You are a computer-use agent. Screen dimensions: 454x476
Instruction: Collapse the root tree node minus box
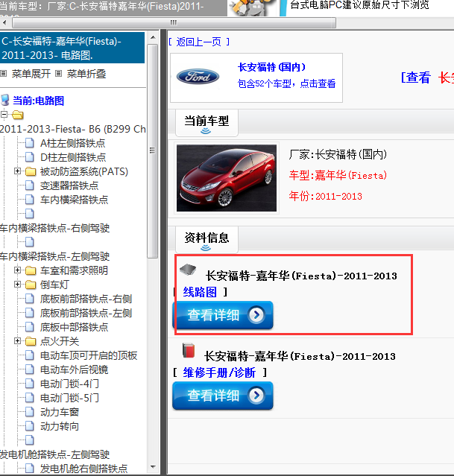tap(4, 115)
